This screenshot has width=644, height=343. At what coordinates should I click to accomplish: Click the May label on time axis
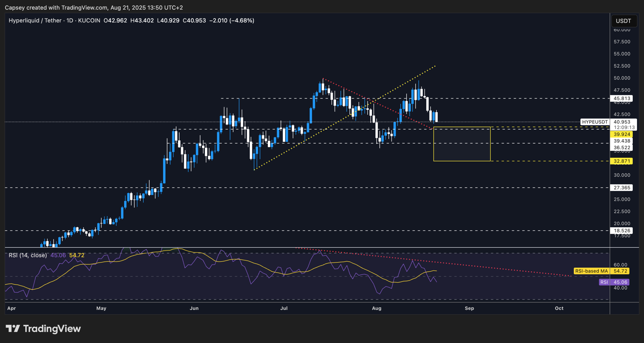pyautogui.click(x=101, y=308)
